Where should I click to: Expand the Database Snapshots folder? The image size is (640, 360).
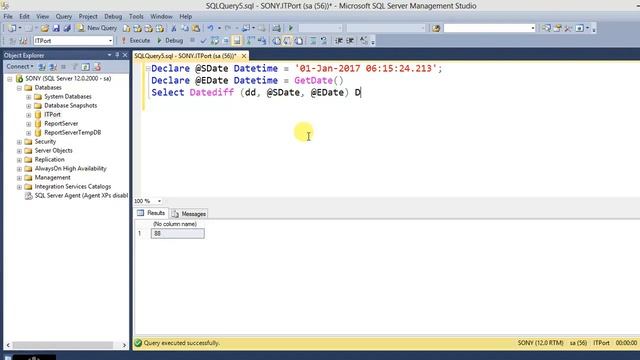click(x=29, y=106)
